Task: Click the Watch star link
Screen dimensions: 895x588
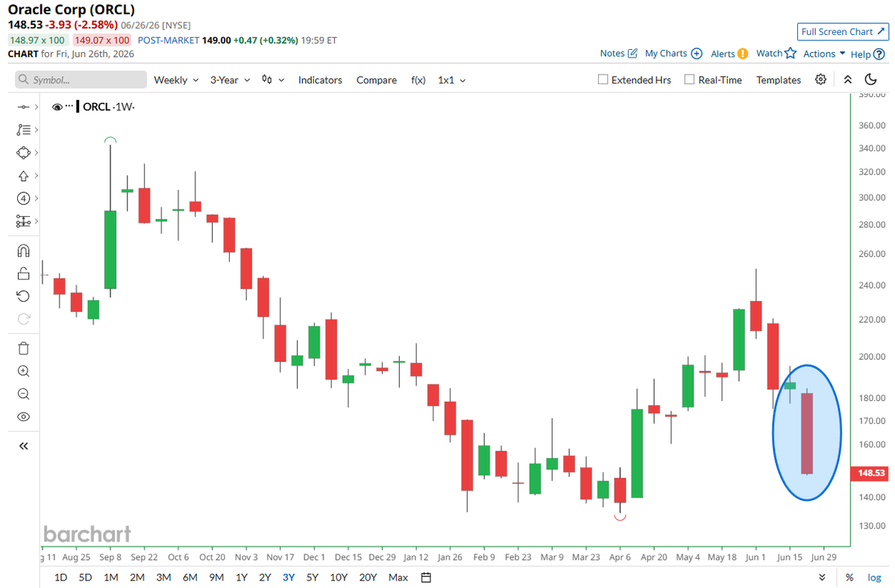Action: click(776, 54)
